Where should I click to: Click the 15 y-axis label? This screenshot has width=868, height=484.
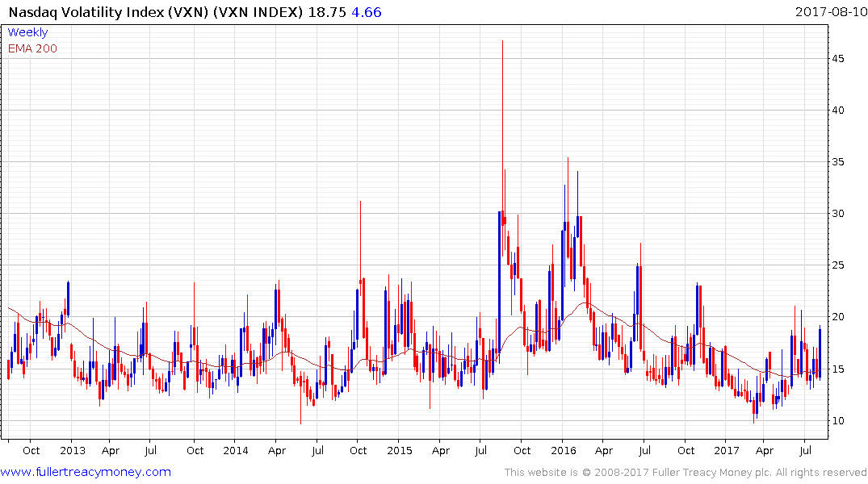(837, 369)
